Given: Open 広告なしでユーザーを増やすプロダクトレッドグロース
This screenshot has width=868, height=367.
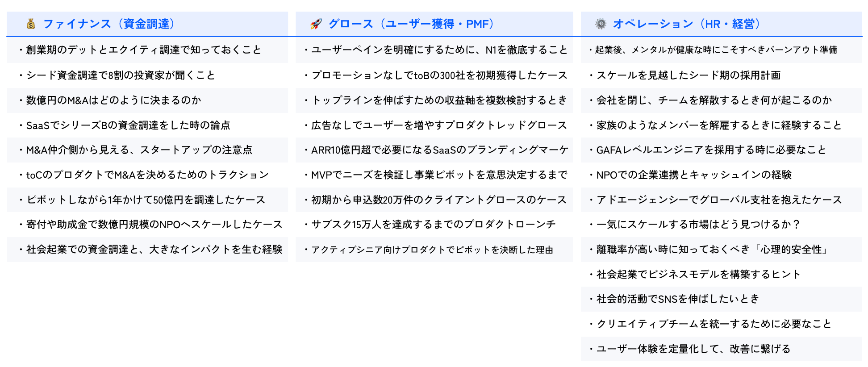Looking at the screenshot, I should pos(434,125).
